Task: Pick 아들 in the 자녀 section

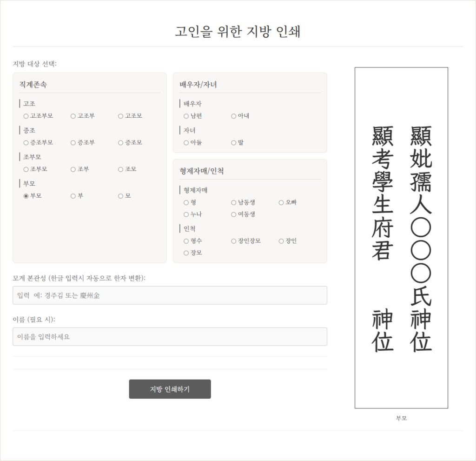Action: [186, 142]
